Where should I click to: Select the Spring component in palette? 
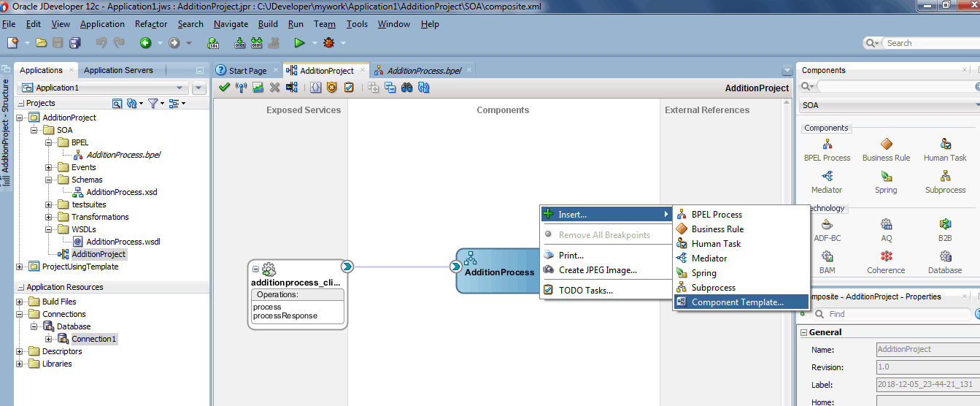886,183
